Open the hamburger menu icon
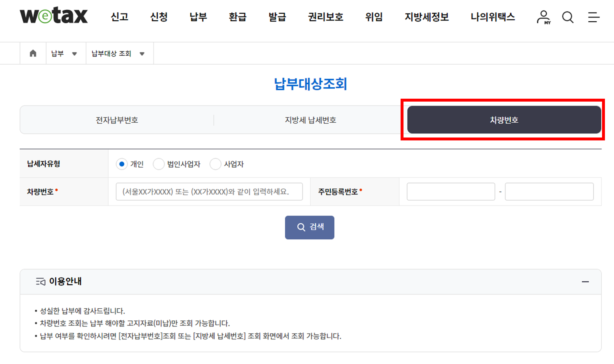Viewport: 614px width, 364px height. click(593, 18)
